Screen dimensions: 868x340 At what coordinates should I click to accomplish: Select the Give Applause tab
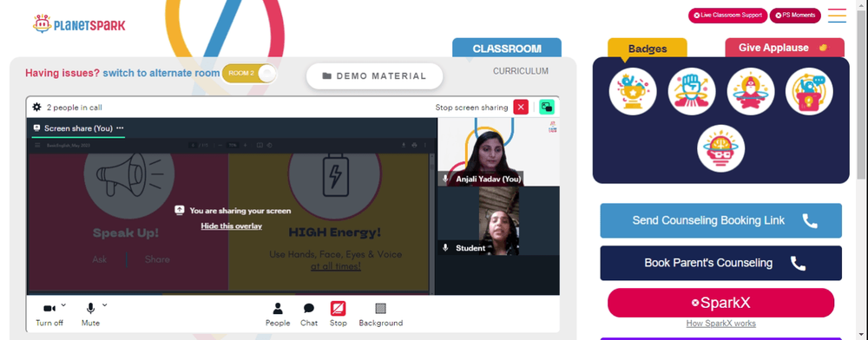(785, 48)
